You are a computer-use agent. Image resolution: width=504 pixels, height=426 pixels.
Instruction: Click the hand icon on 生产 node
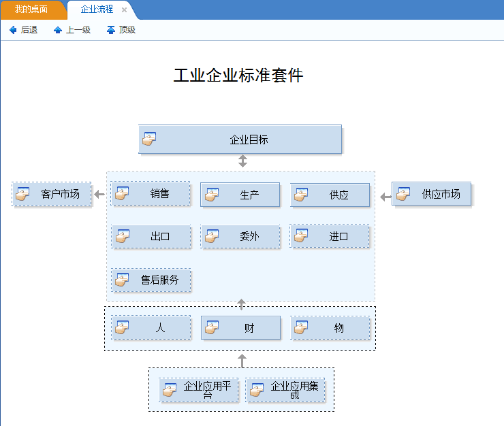point(212,195)
